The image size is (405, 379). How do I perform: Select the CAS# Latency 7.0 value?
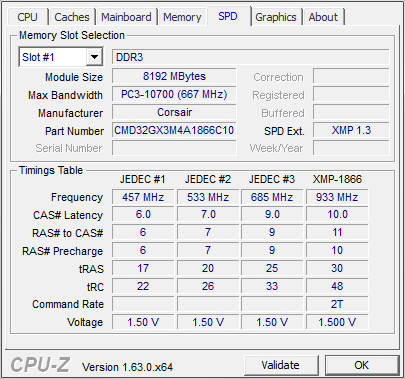pyautogui.click(x=208, y=214)
